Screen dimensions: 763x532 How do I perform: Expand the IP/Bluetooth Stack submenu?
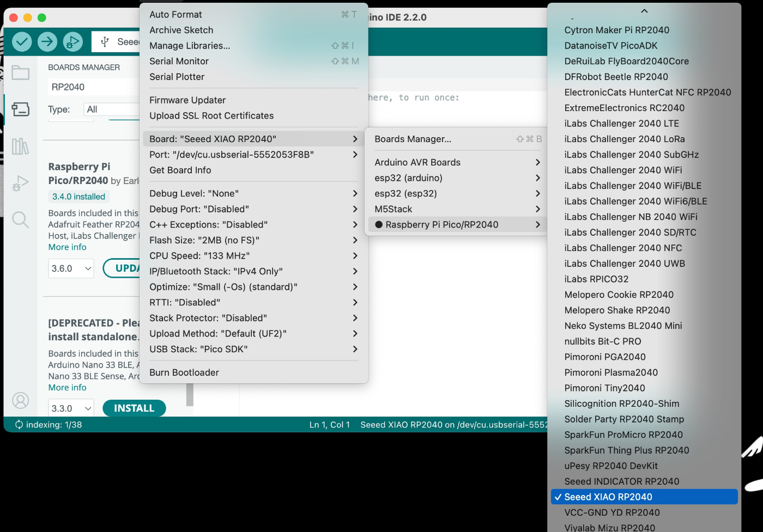pyautogui.click(x=253, y=271)
